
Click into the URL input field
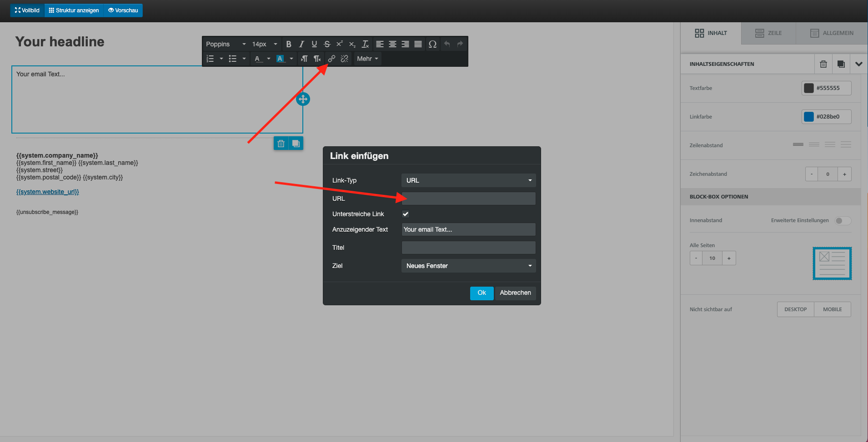point(468,199)
